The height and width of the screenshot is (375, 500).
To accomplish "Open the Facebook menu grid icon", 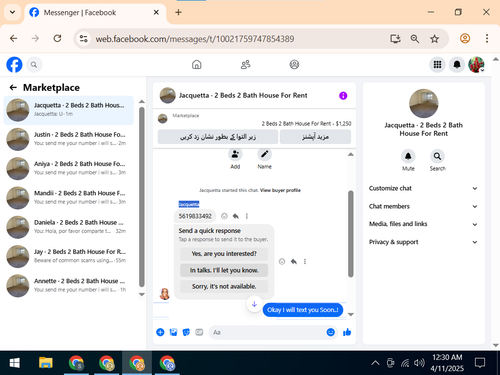I will 437,64.
